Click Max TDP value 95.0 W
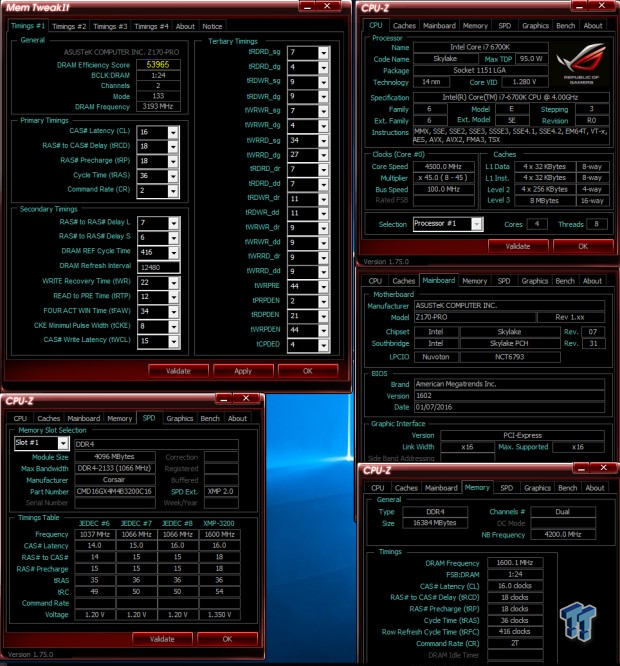This screenshot has height=666, width=620. (x=531, y=59)
